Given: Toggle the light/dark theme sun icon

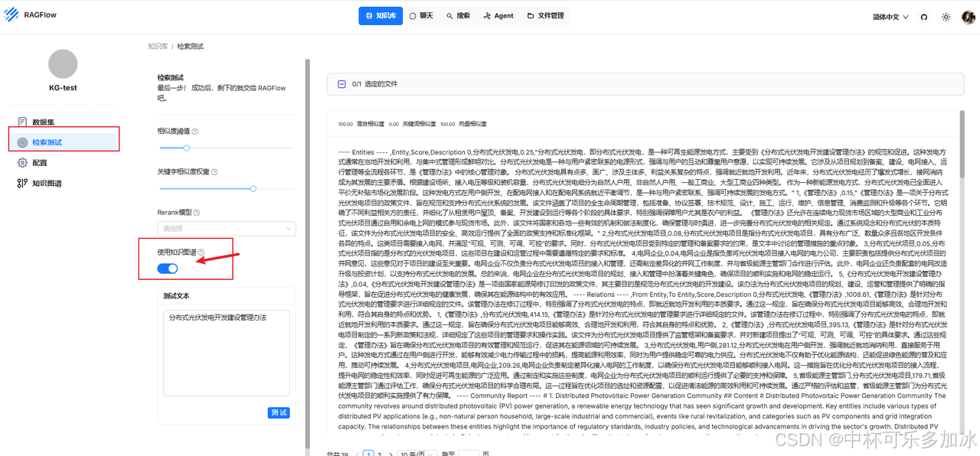Looking at the screenshot, I should click(x=946, y=16).
